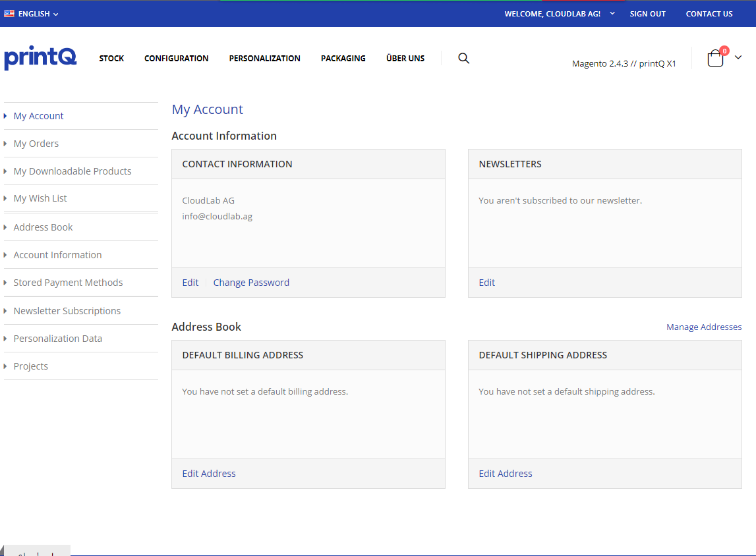Open the shopping cart bag icon
The height and width of the screenshot is (556, 756).
tap(716, 58)
